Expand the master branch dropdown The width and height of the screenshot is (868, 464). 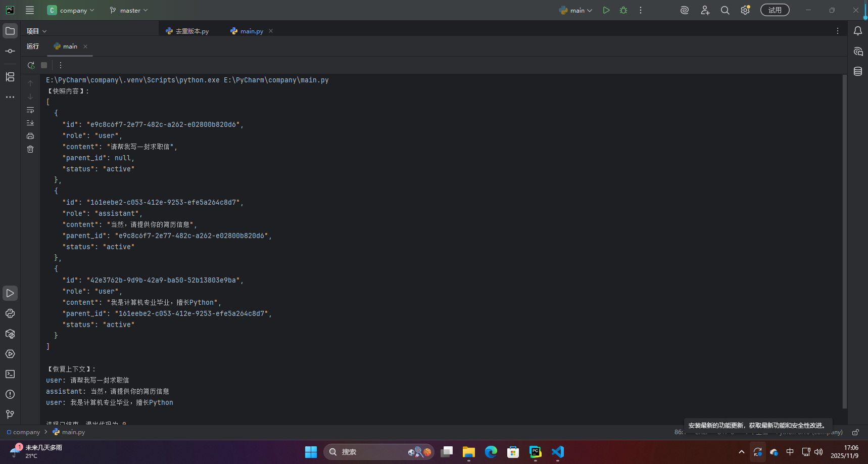coord(129,10)
